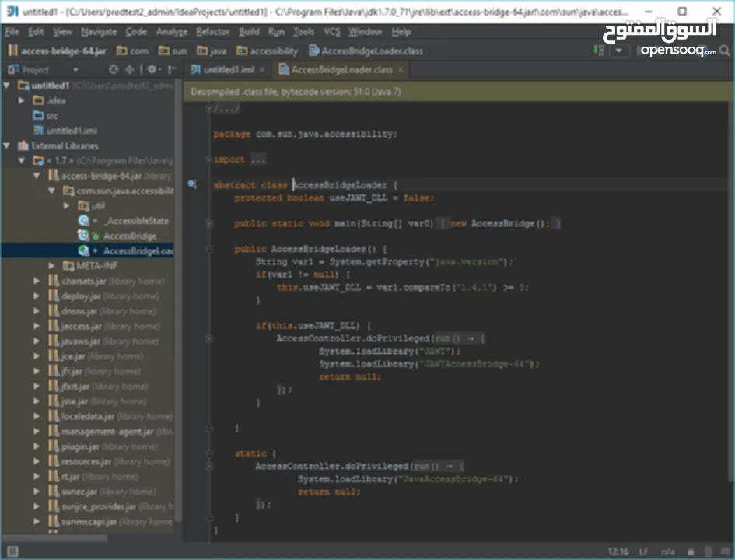Switch to the AccessBridgeLoader.class tab
735x560 pixels.
(341, 69)
